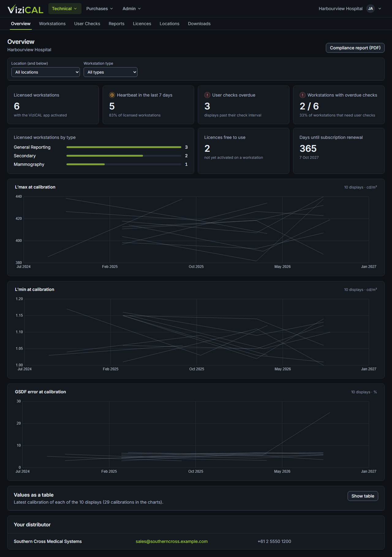Click the 7 Oct 2027 renewal date
This screenshot has width=392, height=557.
click(309, 158)
